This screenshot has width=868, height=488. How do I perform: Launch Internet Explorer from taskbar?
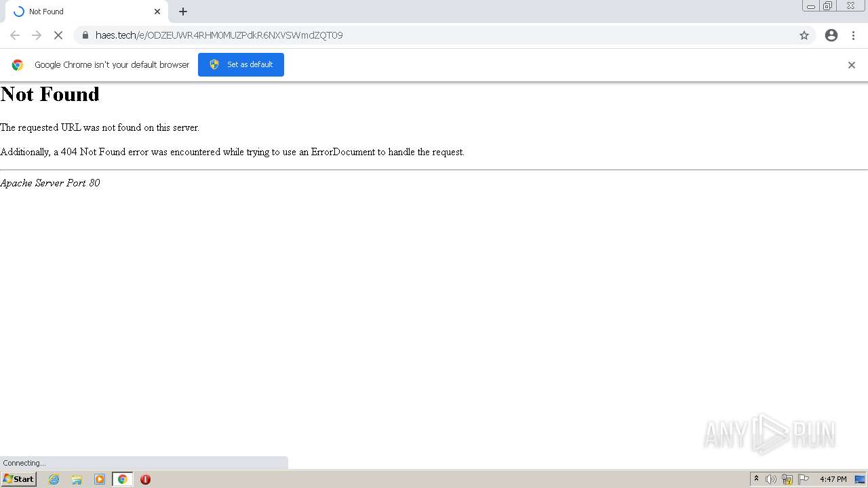click(54, 479)
